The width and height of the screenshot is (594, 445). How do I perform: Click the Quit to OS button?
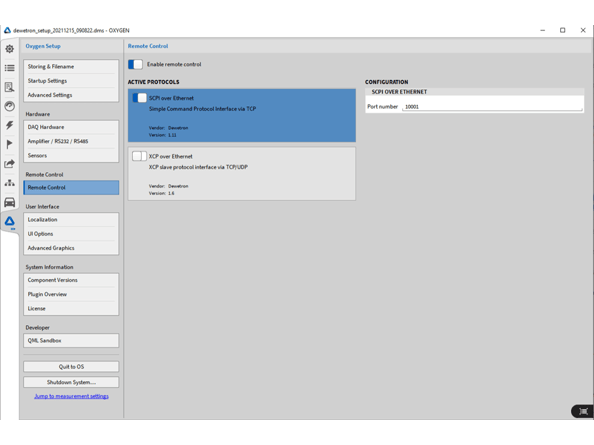(71, 367)
